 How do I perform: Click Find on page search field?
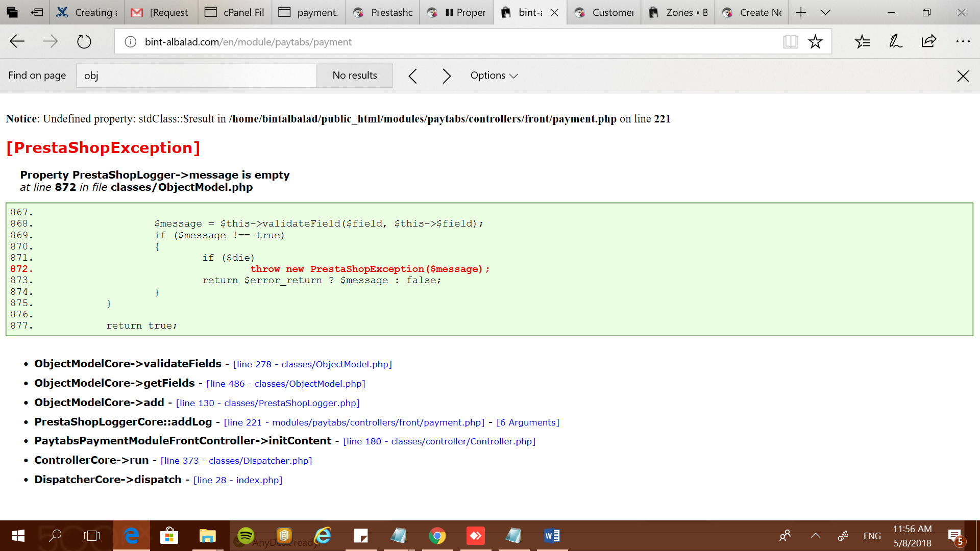(197, 76)
